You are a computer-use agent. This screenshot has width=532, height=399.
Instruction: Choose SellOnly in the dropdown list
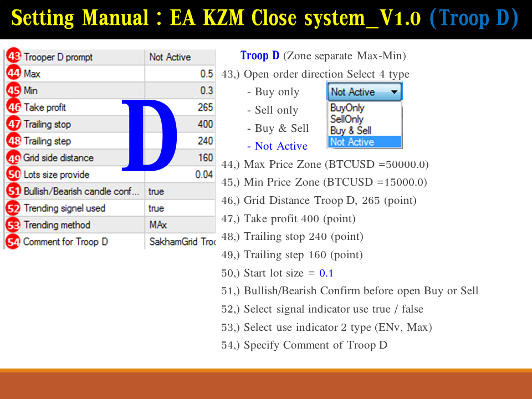(346, 119)
